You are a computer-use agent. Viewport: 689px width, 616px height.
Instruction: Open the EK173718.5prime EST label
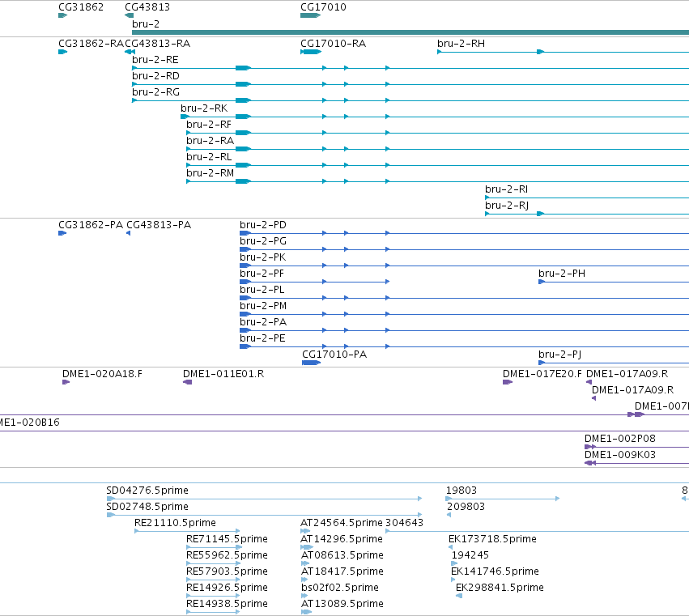(x=492, y=539)
